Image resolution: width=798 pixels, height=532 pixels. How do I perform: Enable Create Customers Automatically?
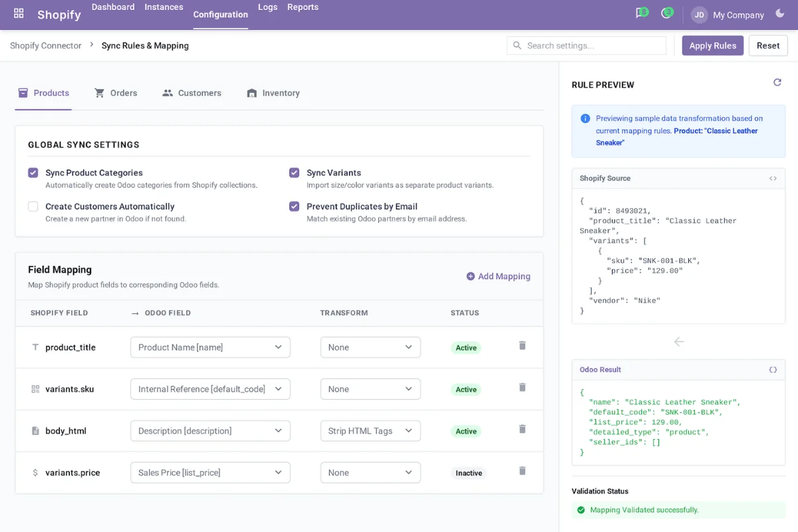pyautogui.click(x=33, y=207)
